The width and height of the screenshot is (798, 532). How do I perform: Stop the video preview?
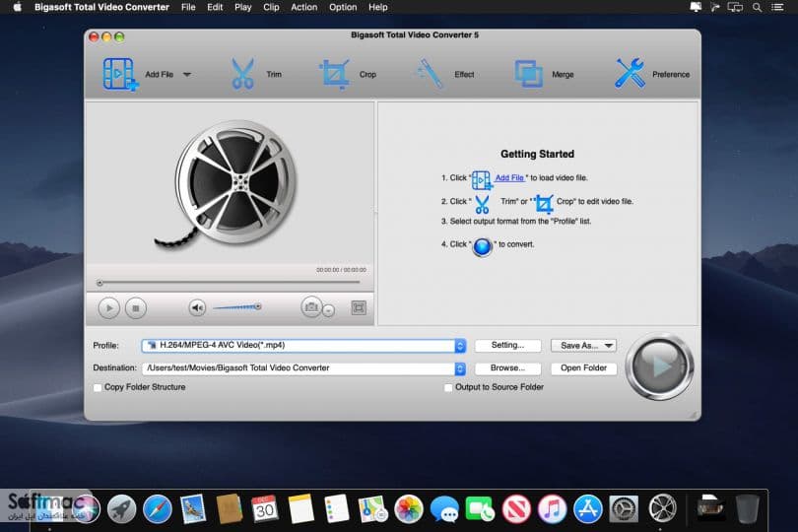click(x=136, y=308)
